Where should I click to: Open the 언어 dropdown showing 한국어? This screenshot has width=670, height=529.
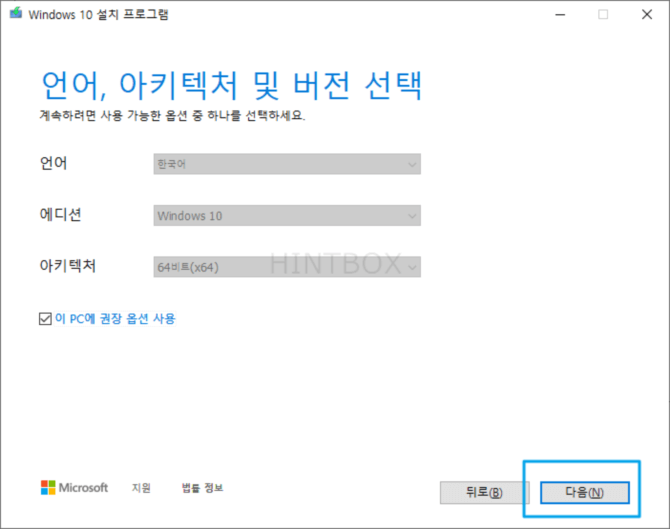click(x=287, y=164)
